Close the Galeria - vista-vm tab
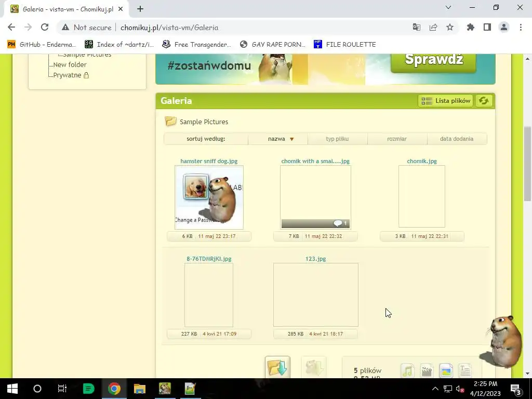The width and height of the screenshot is (532, 399). pos(121,9)
